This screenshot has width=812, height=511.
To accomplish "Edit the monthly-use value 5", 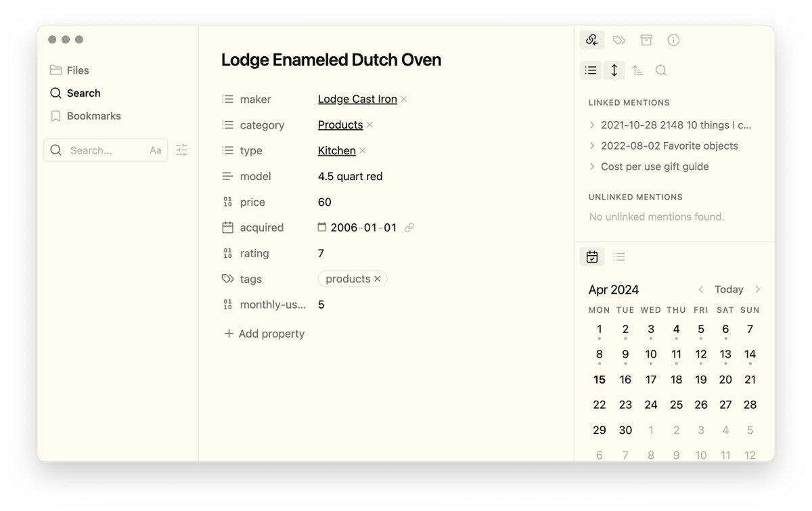I will tap(321, 305).
